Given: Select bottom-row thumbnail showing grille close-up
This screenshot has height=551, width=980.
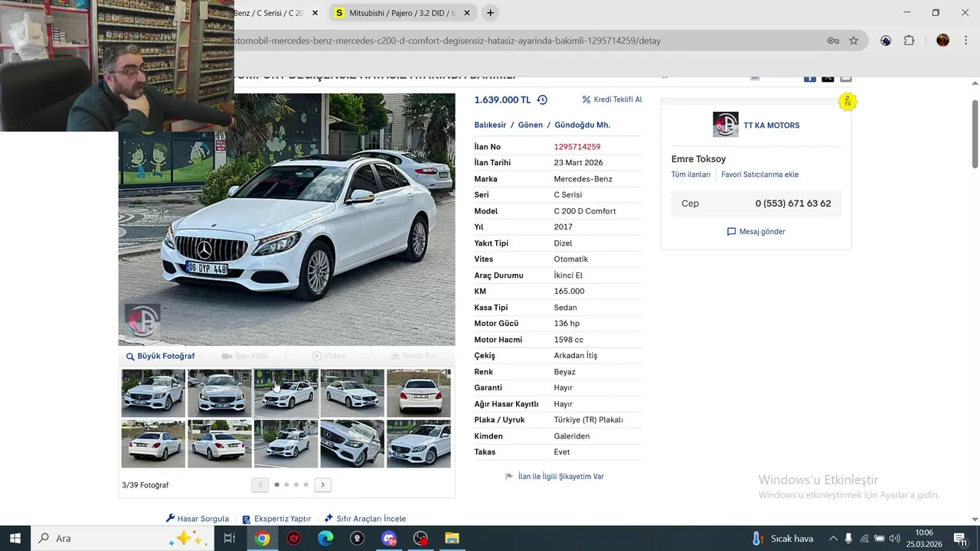Looking at the screenshot, I should (352, 444).
